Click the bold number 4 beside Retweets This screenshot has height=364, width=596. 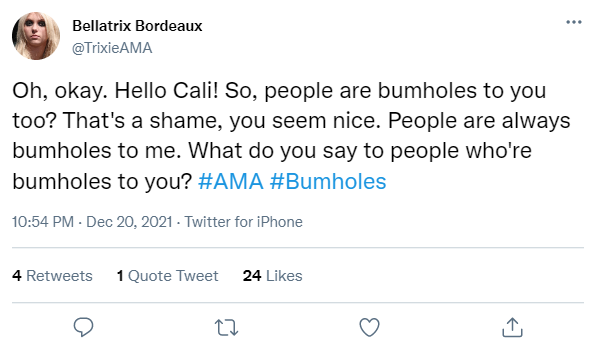[17, 276]
